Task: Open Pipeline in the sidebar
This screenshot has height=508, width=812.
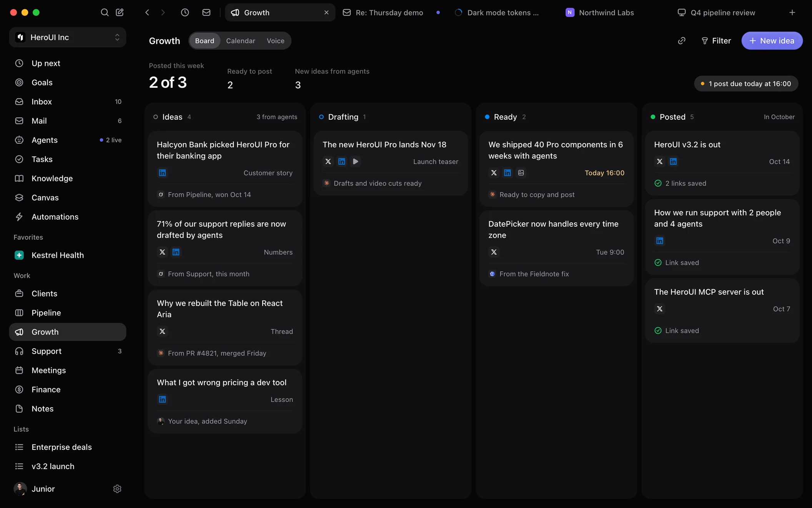Action: 68,313
